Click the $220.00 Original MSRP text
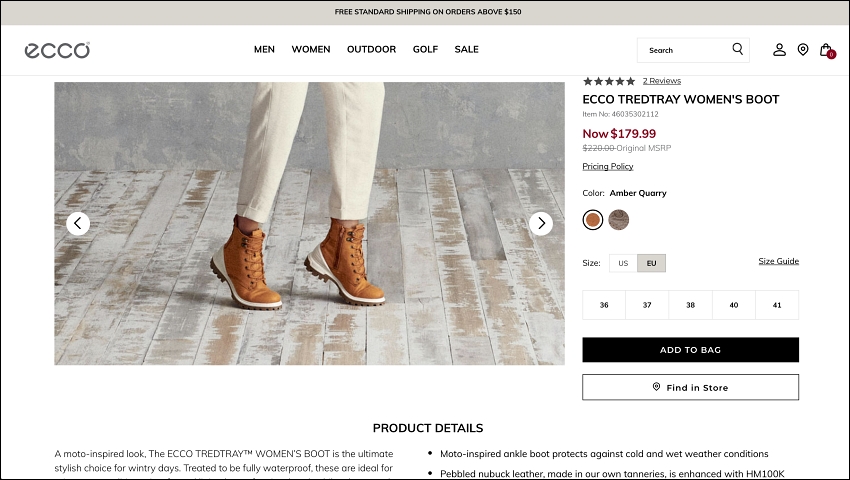The width and height of the screenshot is (850, 480). 627,148
